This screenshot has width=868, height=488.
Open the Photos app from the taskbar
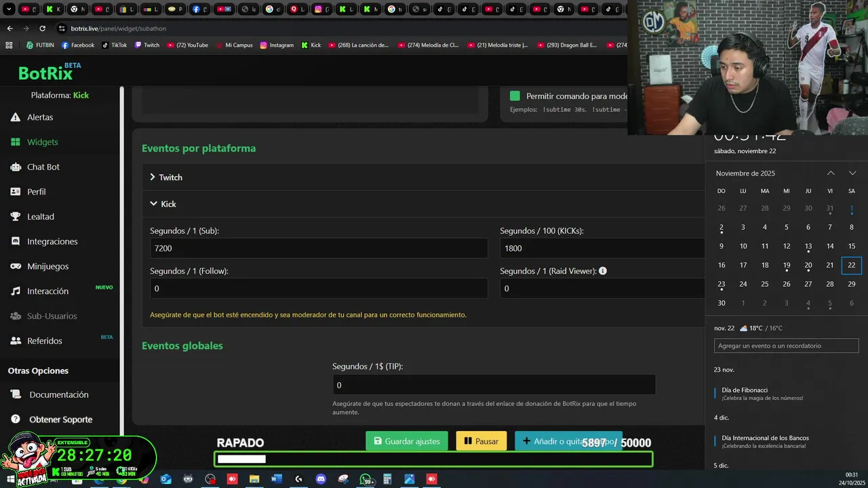click(410, 479)
